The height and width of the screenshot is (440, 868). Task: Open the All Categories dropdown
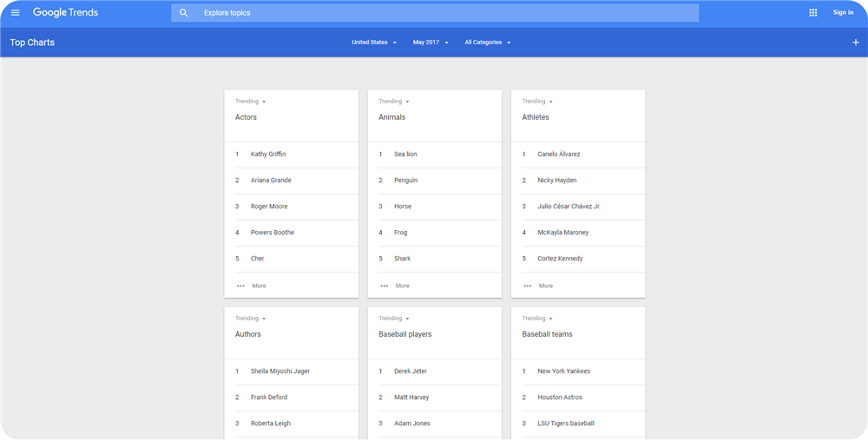pos(488,43)
